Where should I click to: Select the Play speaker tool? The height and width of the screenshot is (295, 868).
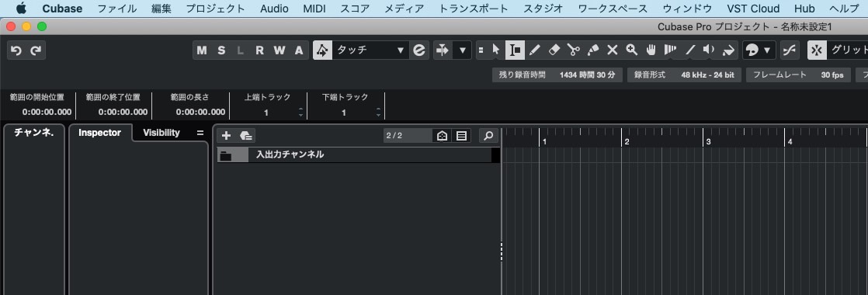click(x=709, y=50)
